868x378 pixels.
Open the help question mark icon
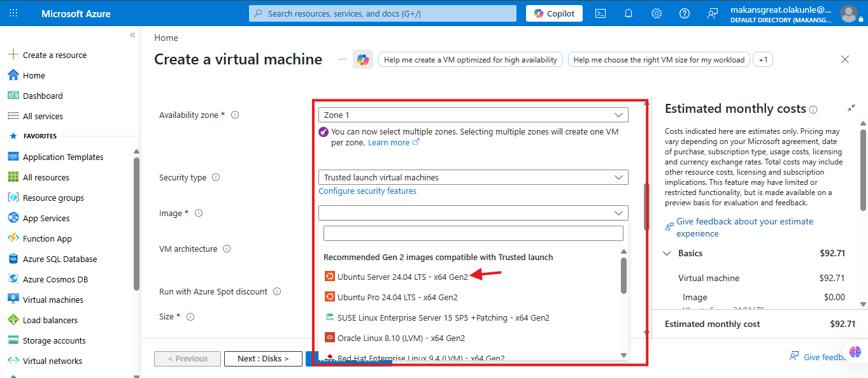click(x=685, y=13)
